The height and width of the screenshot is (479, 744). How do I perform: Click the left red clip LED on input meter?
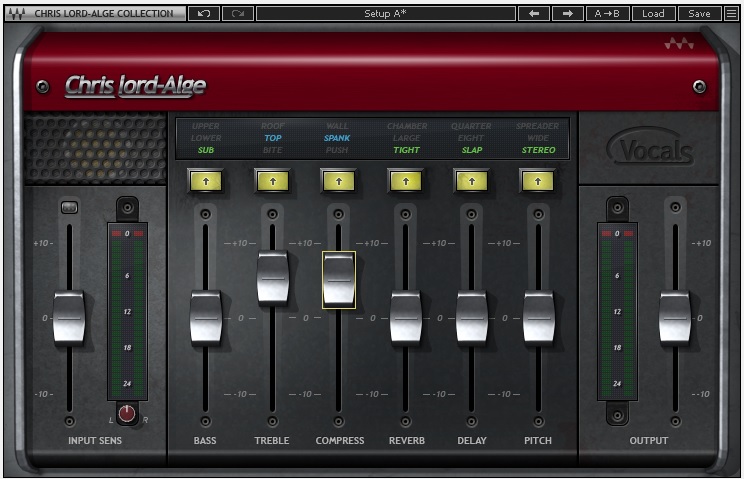coord(116,233)
